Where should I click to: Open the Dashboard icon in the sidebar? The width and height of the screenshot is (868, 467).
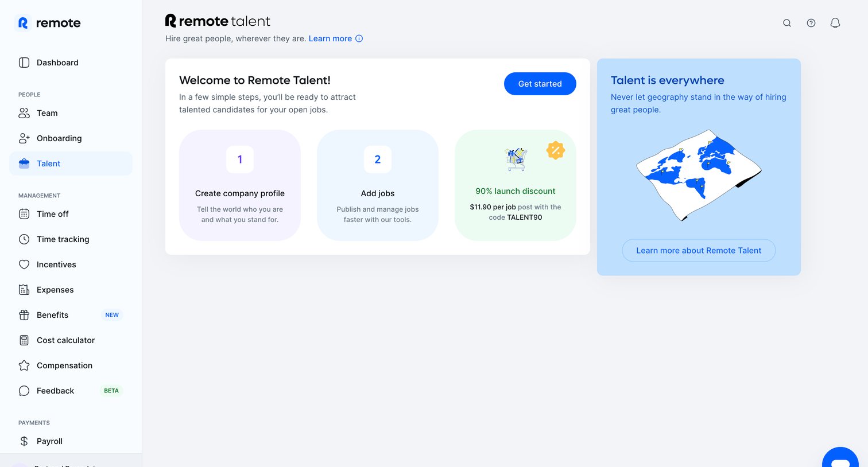point(24,63)
